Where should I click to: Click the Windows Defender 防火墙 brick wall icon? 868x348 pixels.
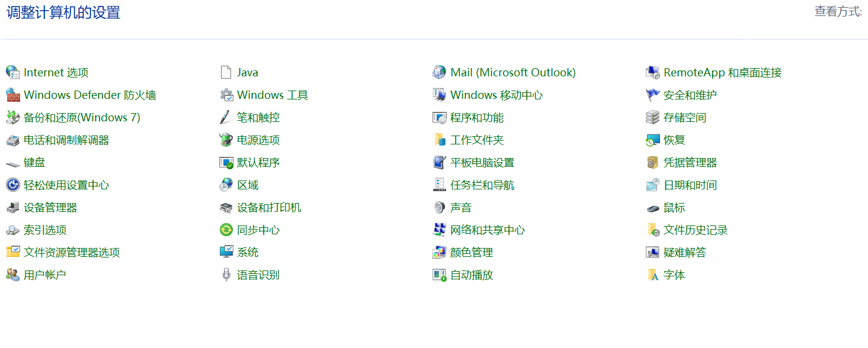point(13,95)
